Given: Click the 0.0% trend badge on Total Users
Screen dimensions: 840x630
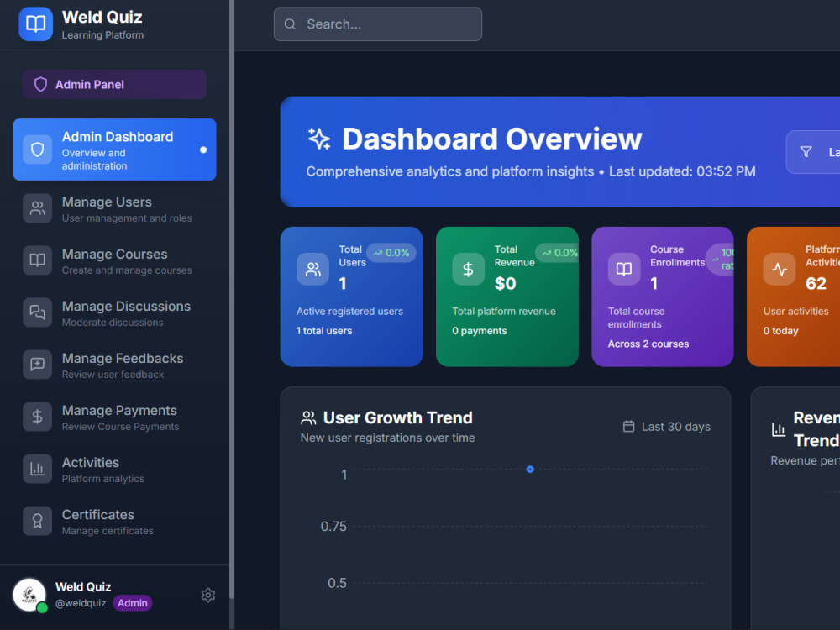Looking at the screenshot, I should [x=391, y=253].
